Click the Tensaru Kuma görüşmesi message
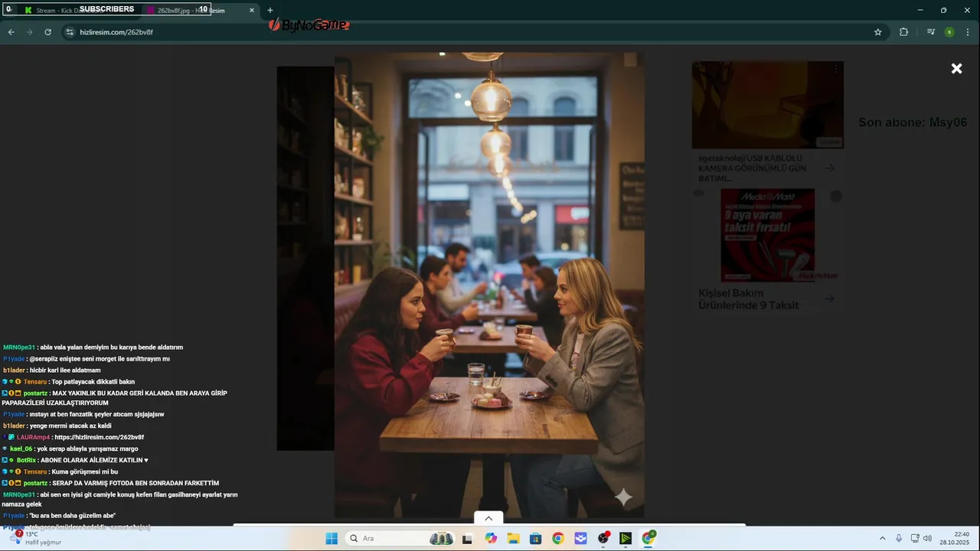980x551 pixels. pos(60,471)
